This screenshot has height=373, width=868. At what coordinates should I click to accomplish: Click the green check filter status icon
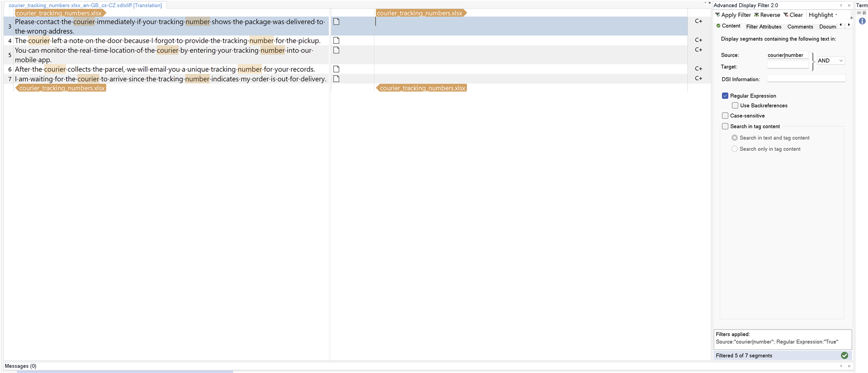click(844, 355)
